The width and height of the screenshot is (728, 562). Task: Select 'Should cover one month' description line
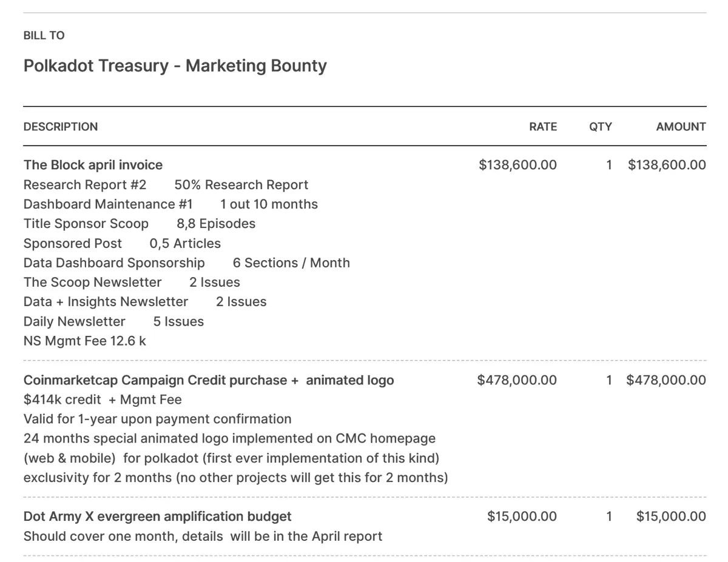coord(203,536)
